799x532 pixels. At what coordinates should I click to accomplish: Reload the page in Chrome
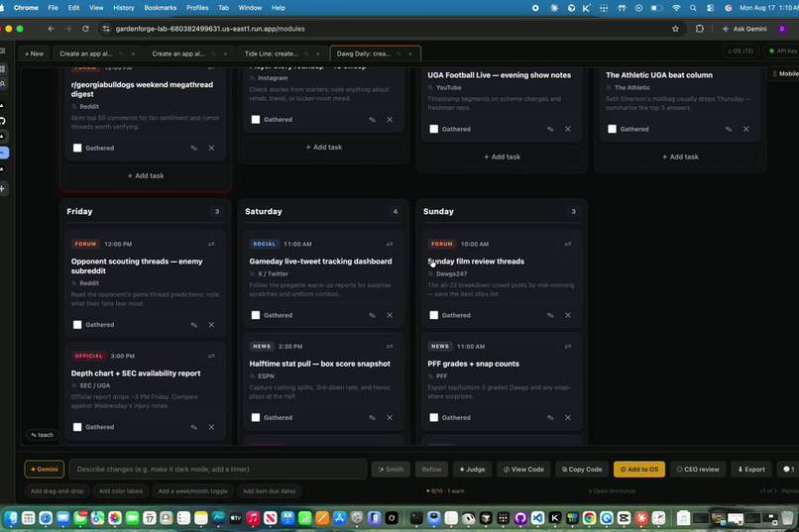85,29
